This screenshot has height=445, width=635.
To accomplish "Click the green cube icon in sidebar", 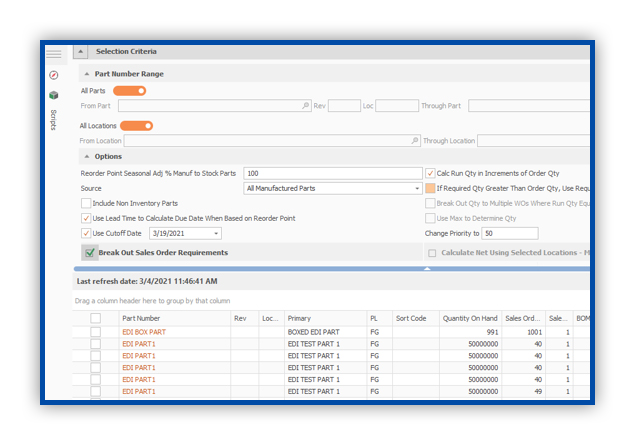I will (x=54, y=95).
